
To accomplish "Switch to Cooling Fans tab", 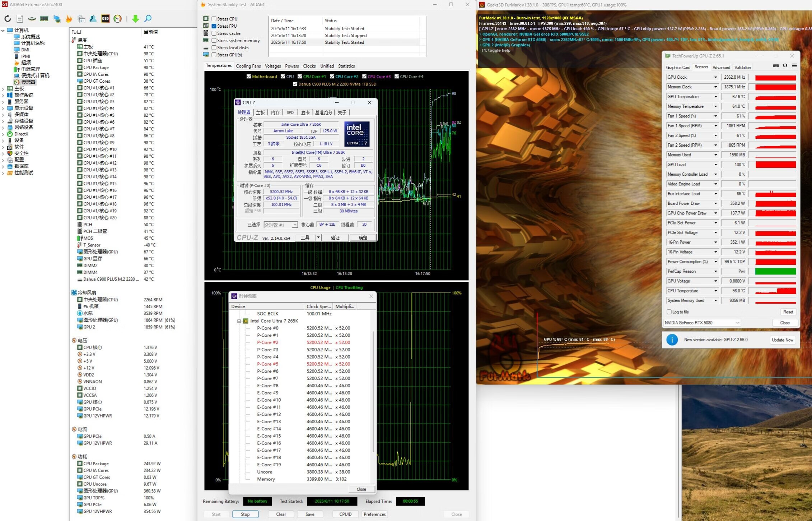I will 248,66.
